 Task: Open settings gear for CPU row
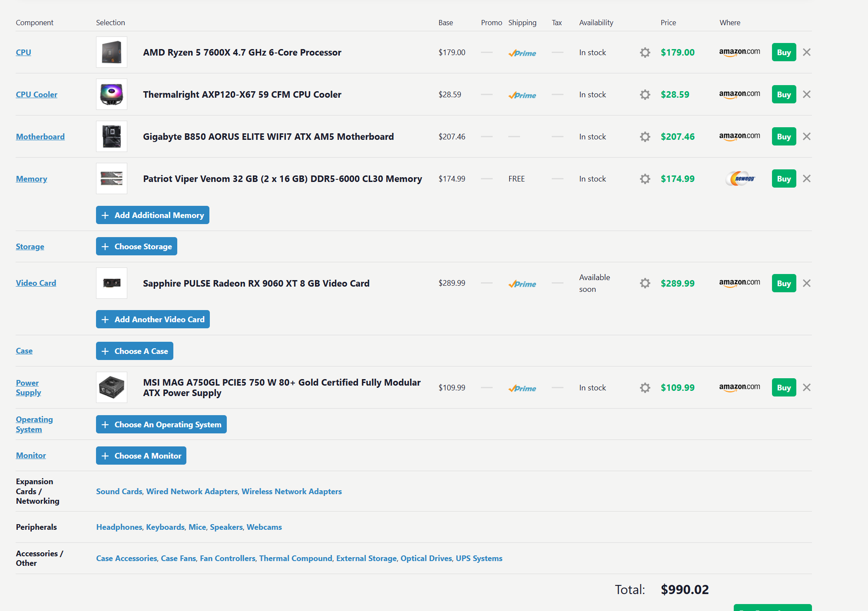pyautogui.click(x=645, y=53)
